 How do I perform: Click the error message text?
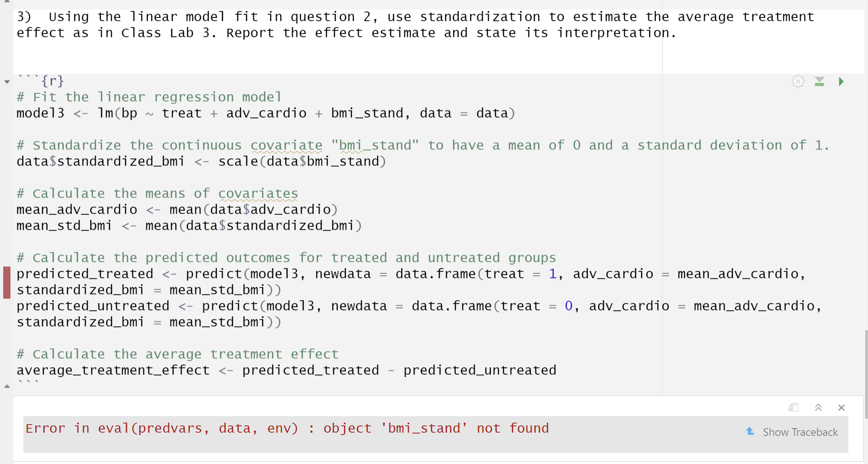pyautogui.click(x=287, y=428)
